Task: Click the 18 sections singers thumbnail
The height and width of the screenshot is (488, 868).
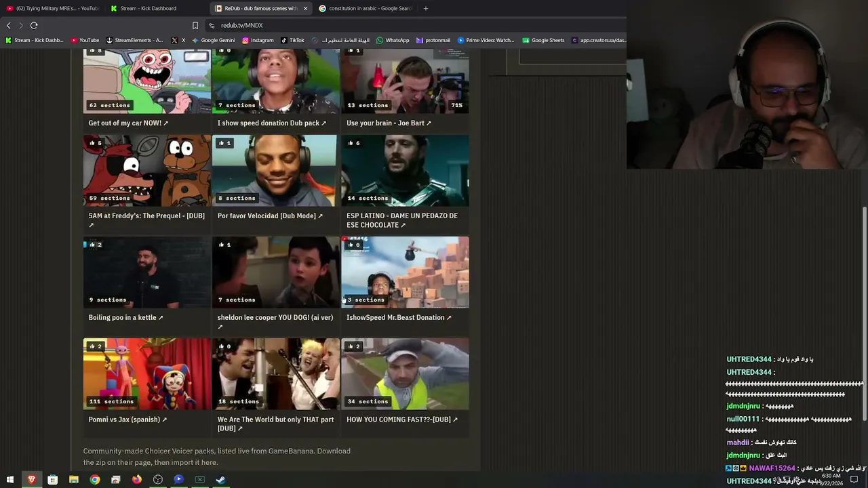Action: pyautogui.click(x=276, y=374)
